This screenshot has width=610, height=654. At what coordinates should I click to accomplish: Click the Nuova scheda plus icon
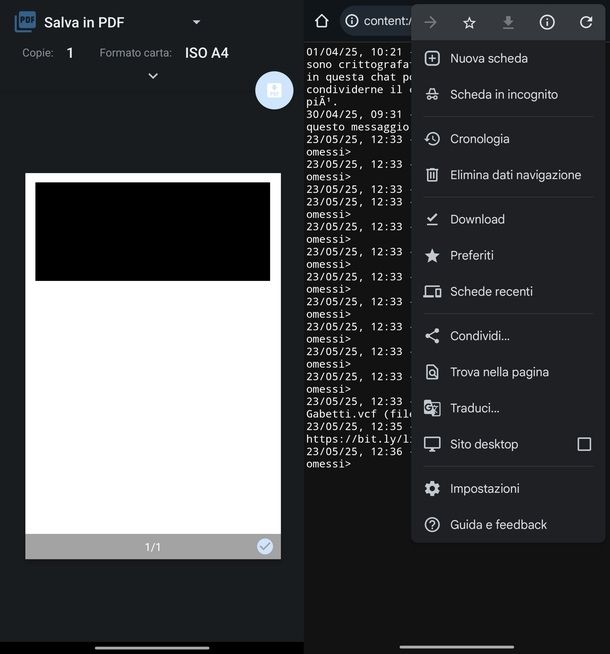tap(432, 58)
